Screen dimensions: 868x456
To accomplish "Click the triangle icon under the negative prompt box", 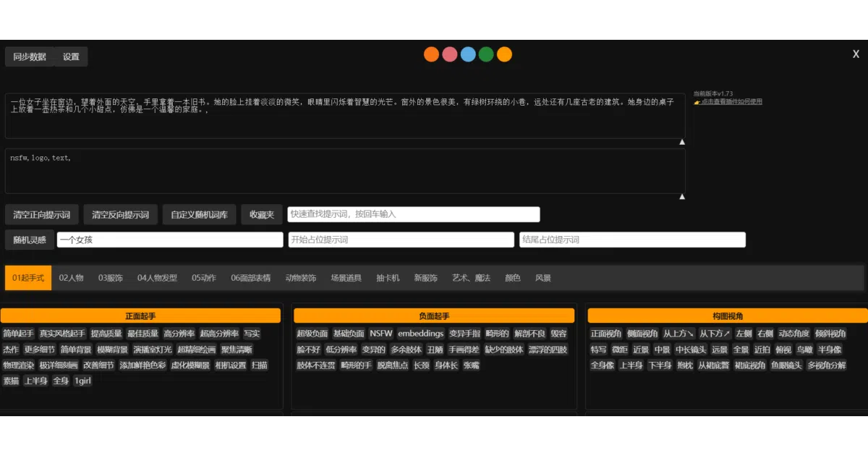I will click(681, 196).
